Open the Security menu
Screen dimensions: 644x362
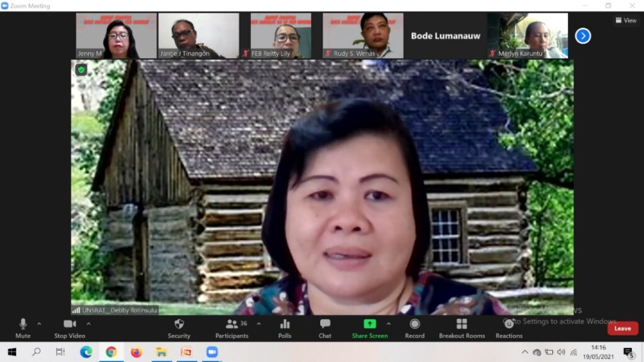[x=179, y=328]
